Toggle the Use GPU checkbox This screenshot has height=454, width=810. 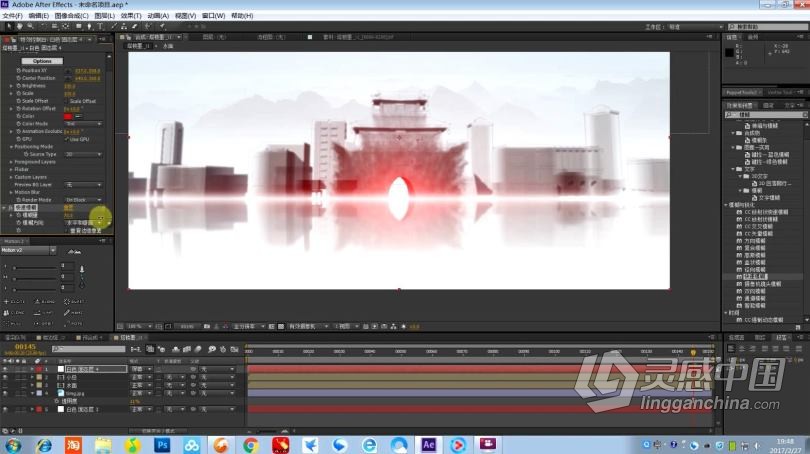pos(67,139)
